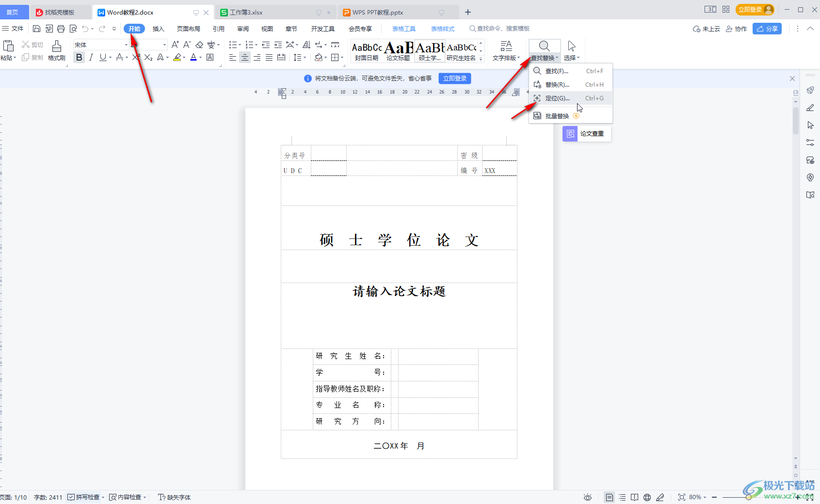Toggle subscript formatting

pos(148,58)
